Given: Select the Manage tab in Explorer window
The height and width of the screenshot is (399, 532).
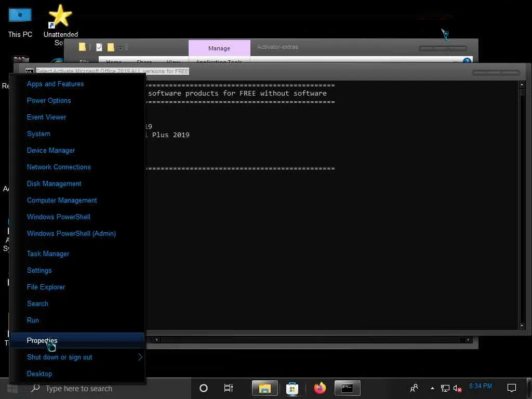Looking at the screenshot, I should pyautogui.click(x=219, y=48).
